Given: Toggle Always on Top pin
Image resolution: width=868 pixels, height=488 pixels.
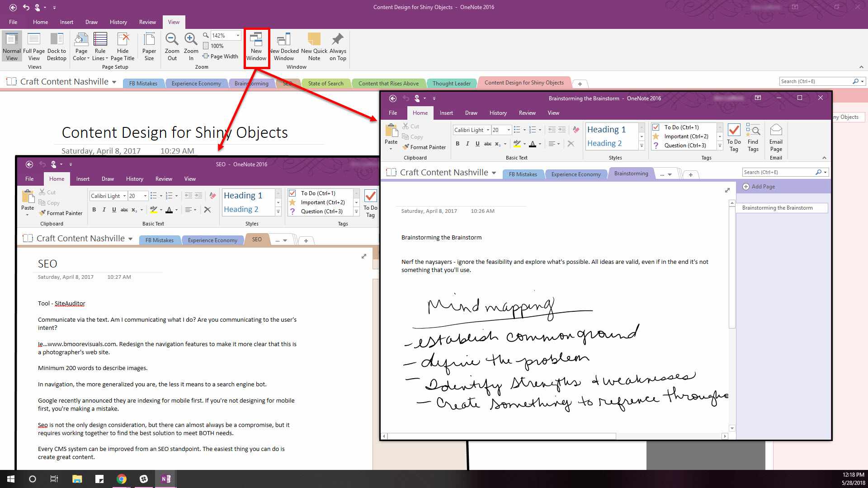Looking at the screenshot, I should [338, 47].
